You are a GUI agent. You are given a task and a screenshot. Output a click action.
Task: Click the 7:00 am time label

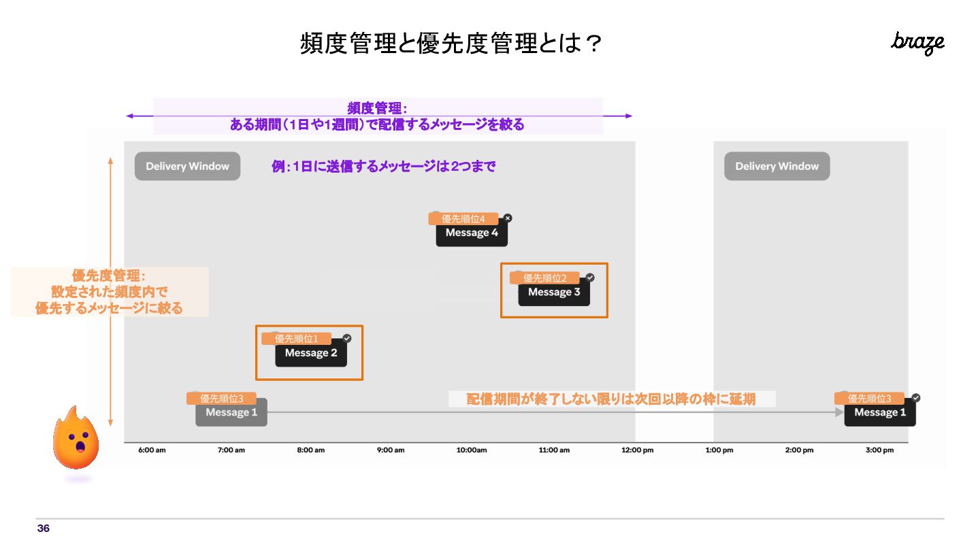[231, 450]
